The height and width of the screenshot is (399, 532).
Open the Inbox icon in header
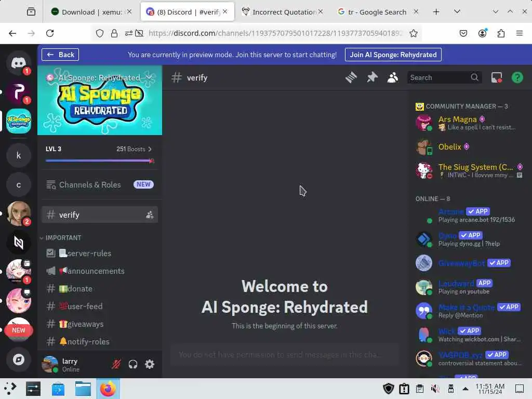(497, 78)
